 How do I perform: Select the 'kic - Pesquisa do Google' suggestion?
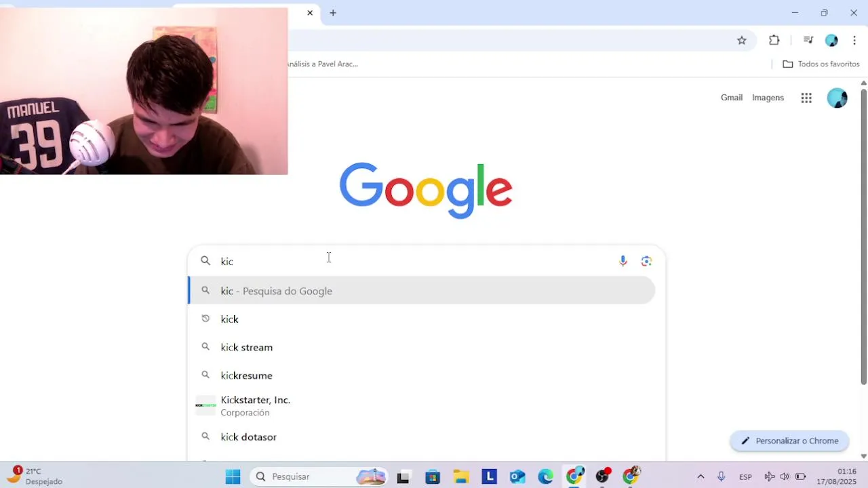pyautogui.click(x=421, y=291)
